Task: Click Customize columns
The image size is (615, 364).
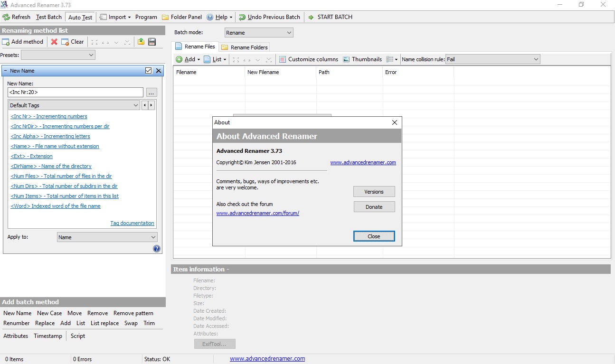Action: click(309, 59)
